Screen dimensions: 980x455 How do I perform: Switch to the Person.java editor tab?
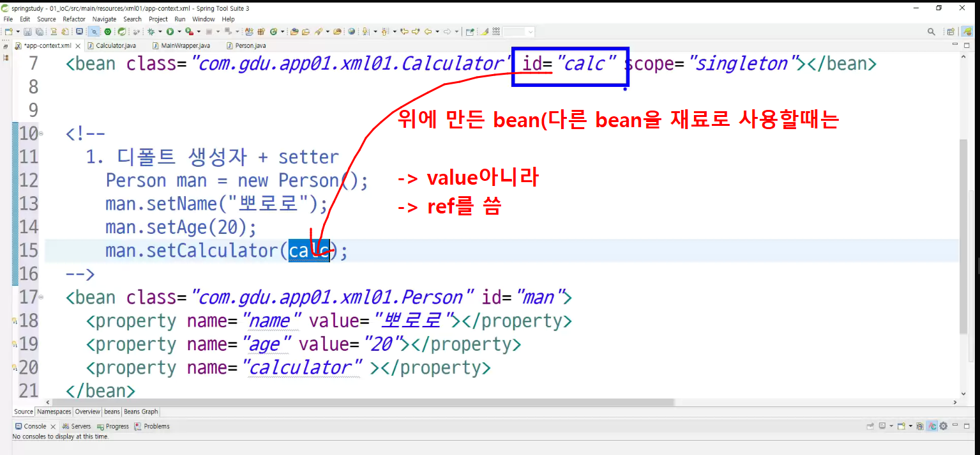coord(250,46)
